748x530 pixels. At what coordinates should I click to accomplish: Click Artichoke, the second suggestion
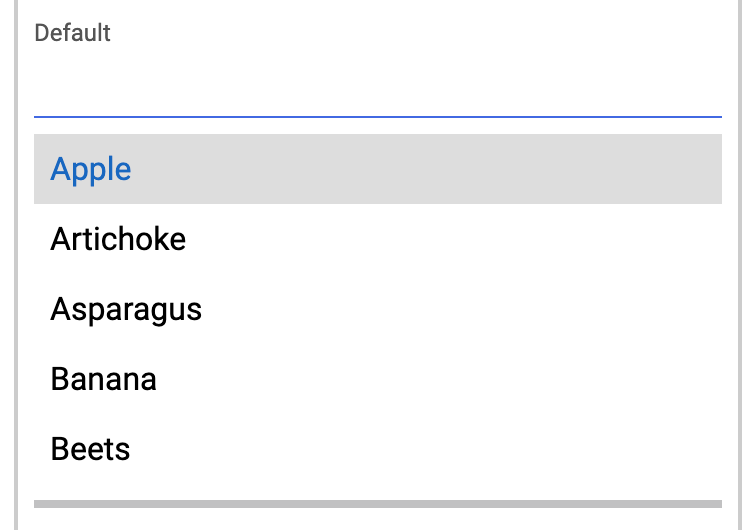click(x=377, y=239)
